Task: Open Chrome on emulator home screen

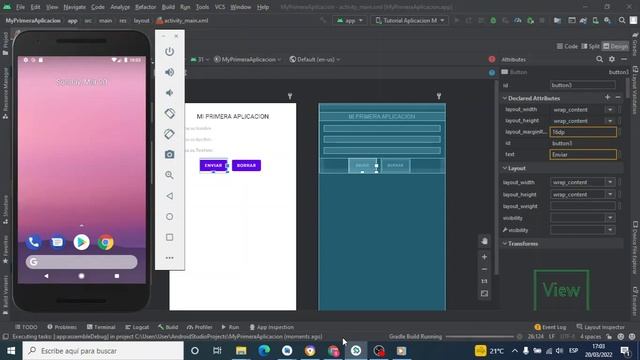Action: pyautogui.click(x=106, y=242)
